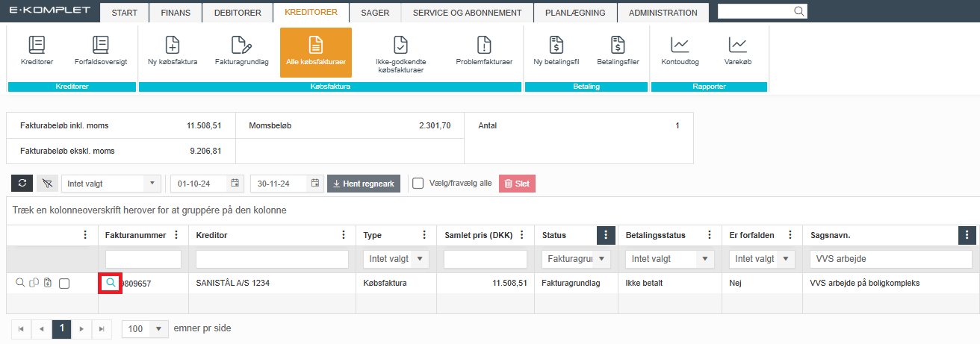Open the Kontoudtog report
The image size is (980, 344).
tap(680, 51)
